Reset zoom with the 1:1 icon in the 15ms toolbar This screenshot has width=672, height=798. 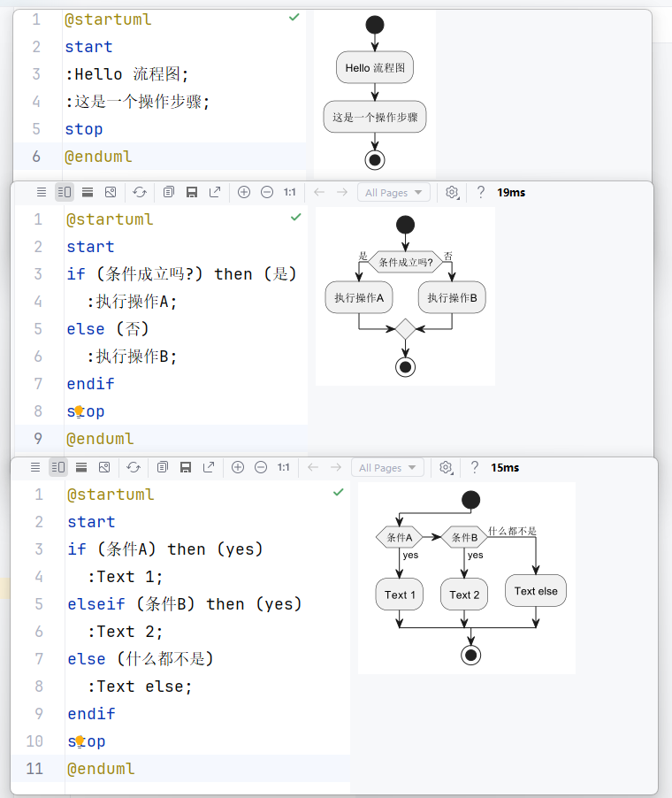coord(284,467)
